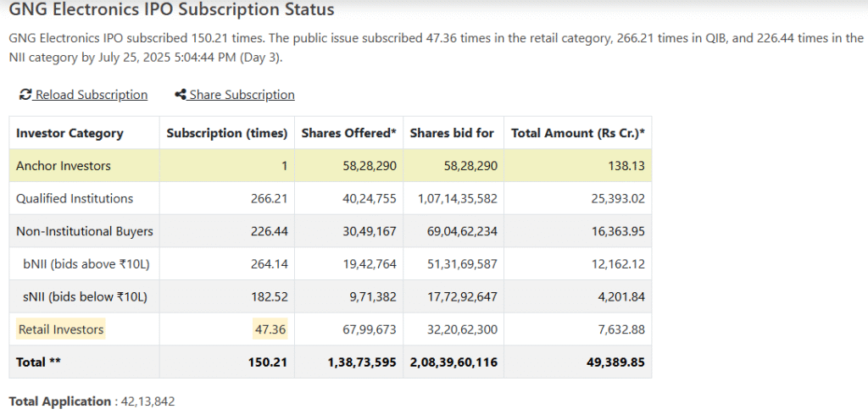Click the Non-Institutional Buyers row label
Image resolution: width=868 pixels, height=420 pixels.
point(85,231)
